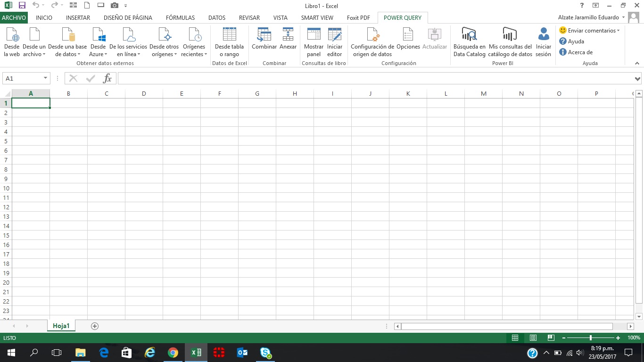Viewport: 644px width, 362px height.
Task: Click Búsqueda en Data Catalog
Action: 470,42
